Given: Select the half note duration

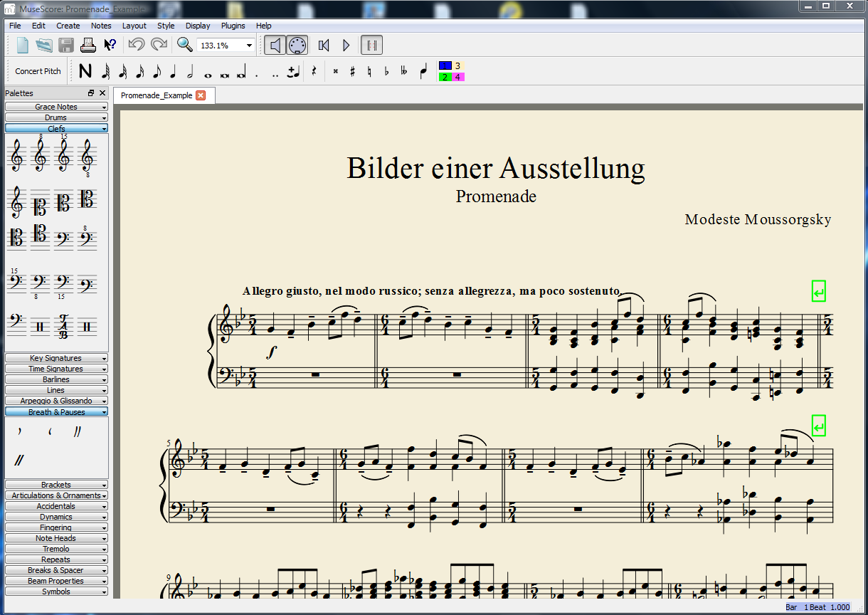Looking at the screenshot, I should click(x=190, y=71).
